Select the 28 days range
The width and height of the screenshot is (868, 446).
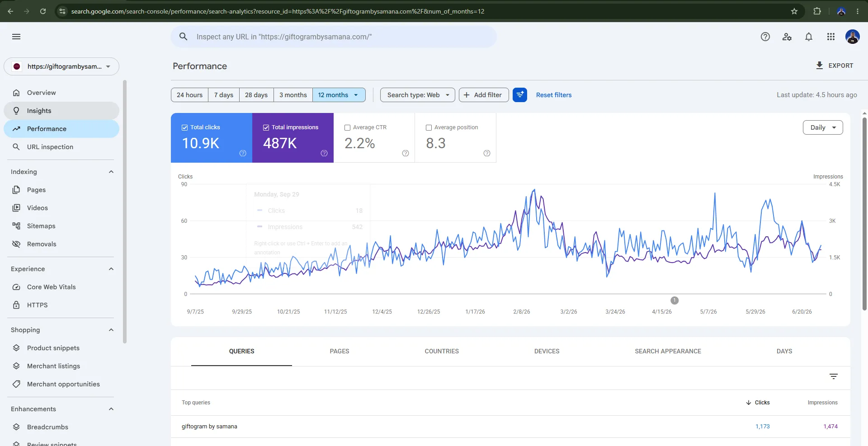(x=256, y=95)
